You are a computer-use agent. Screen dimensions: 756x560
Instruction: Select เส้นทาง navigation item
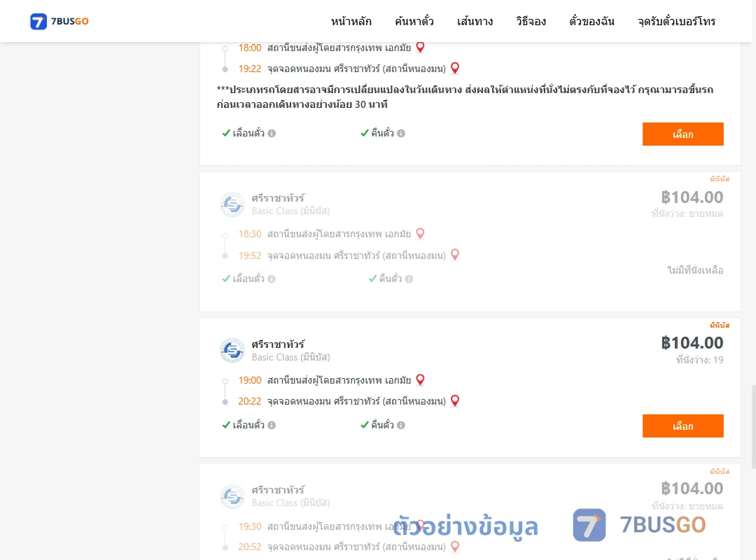point(475,21)
